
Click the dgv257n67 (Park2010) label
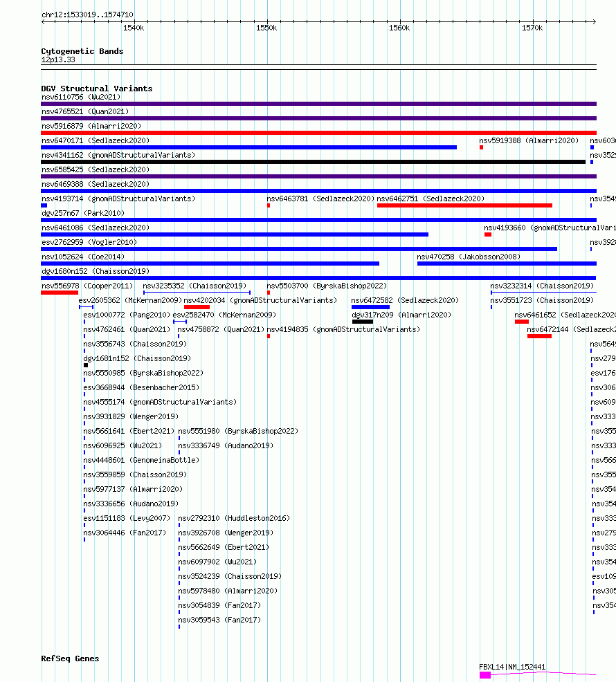pyautogui.click(x=83, y=213)
